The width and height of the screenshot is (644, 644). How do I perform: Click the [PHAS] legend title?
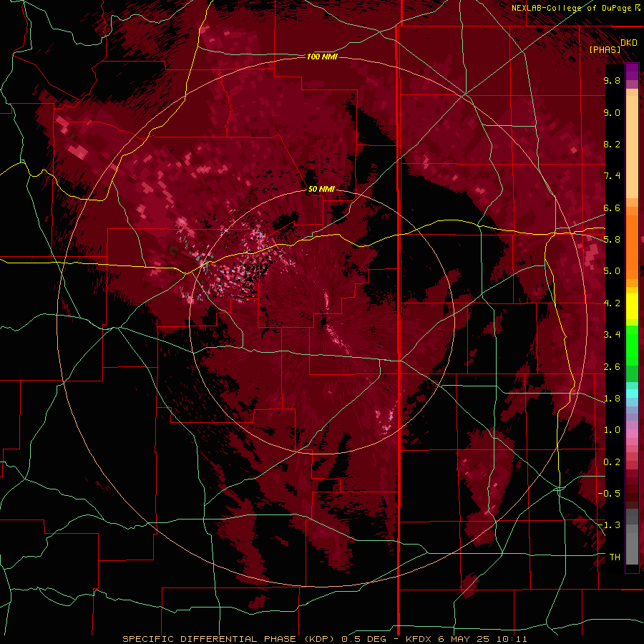pos(605,49)
